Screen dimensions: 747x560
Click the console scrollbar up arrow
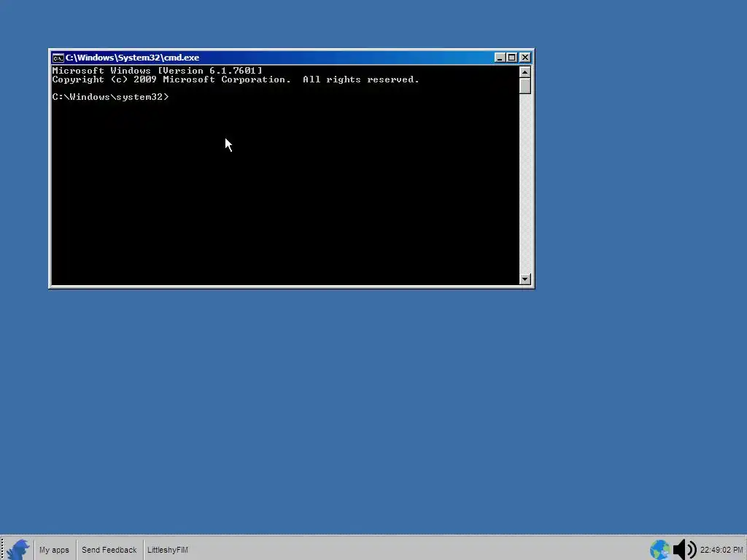click(525, 72)
